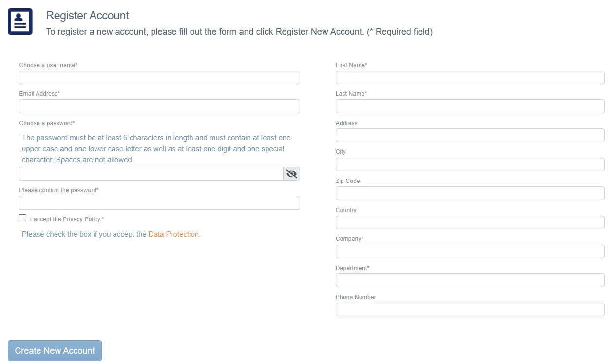The image size is (610, 364).
Task: Click the Zip Code input
Action: [x=470, y=193]
